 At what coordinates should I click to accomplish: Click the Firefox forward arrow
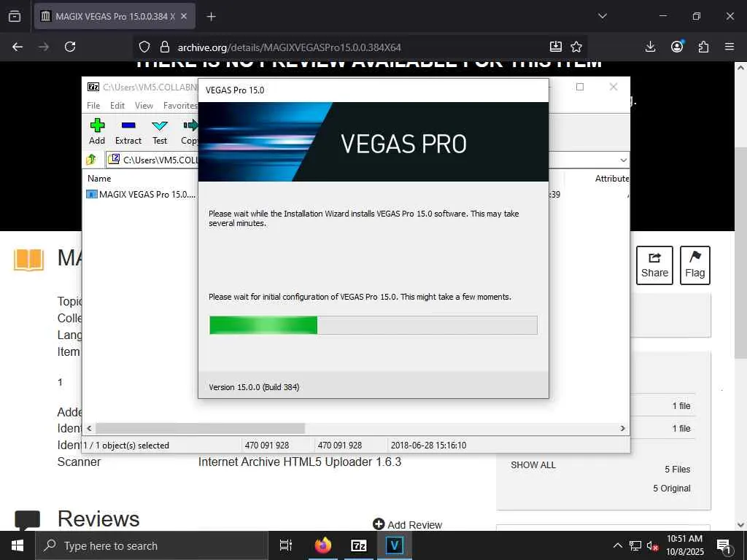coord(44,47)
